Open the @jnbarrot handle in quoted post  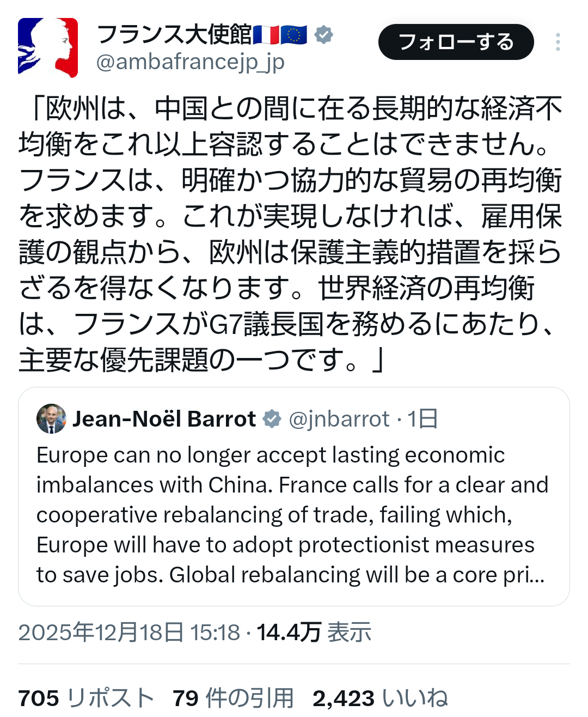(339, 419)
